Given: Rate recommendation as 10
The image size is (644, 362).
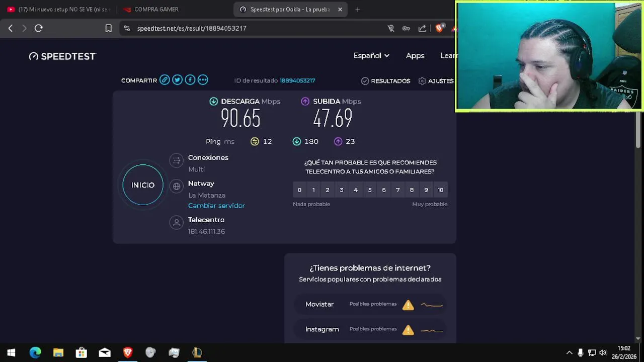Looking at the screenshot, I should (x=440, y=190).
